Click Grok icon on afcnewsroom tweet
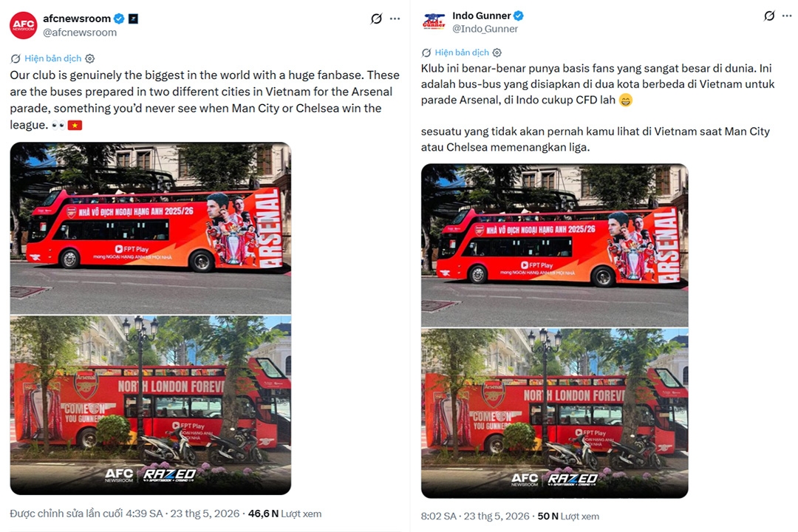This screenshot has width=798, height=532. tap(376, 18)
